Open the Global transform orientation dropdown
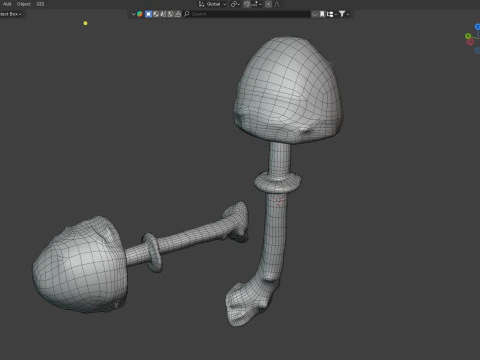This screenshot has width=480, height=360. (213, 4)
